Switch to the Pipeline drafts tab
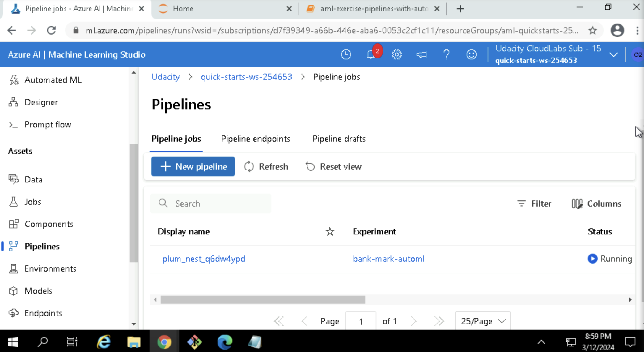644x352 pixels. pos(339,139)
